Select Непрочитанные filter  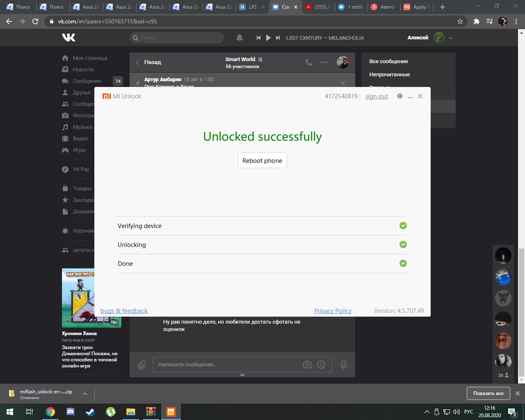(390, 75)
